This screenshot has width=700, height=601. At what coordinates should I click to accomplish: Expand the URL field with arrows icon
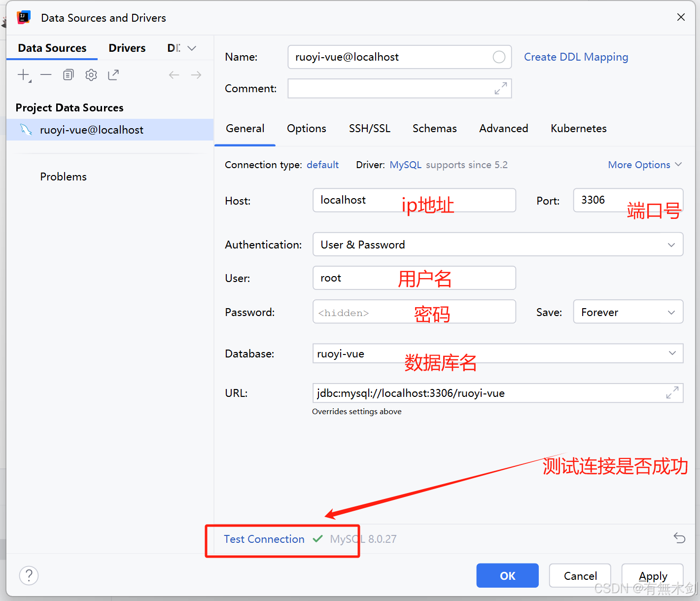[x=672, y=393]
